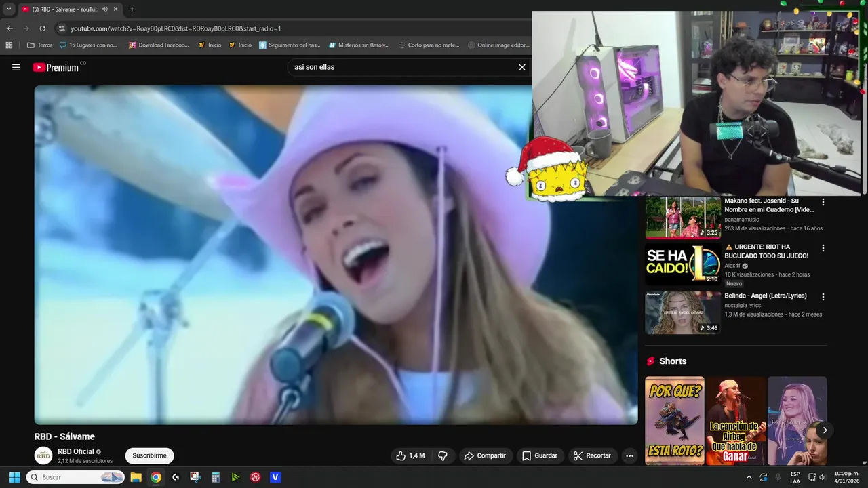Viewport: 868px width, 488px height.
Task: Open Makano feat. Josenid video title
Action: pyautogui.click(x=769, y=205)
